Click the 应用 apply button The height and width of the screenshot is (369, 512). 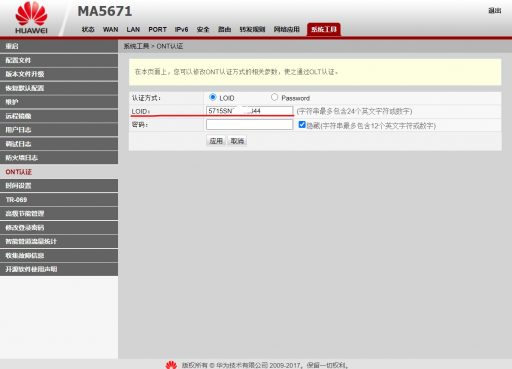pos(216,141)
